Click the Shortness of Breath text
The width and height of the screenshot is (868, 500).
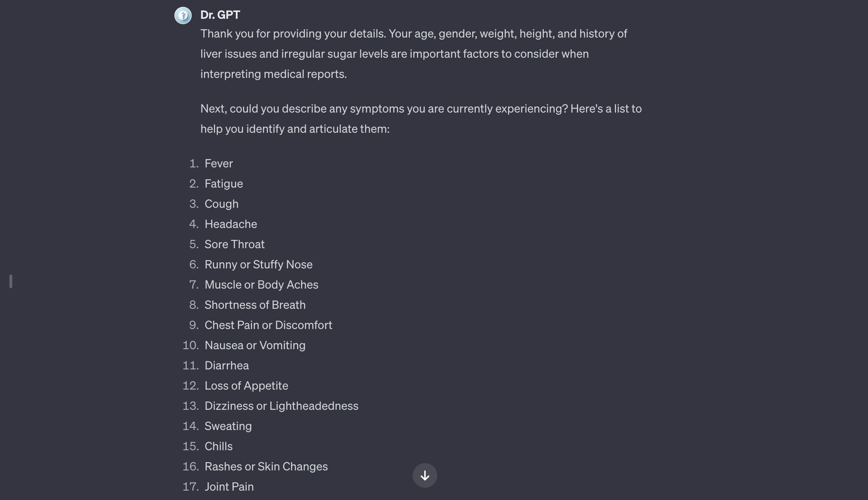255,305
